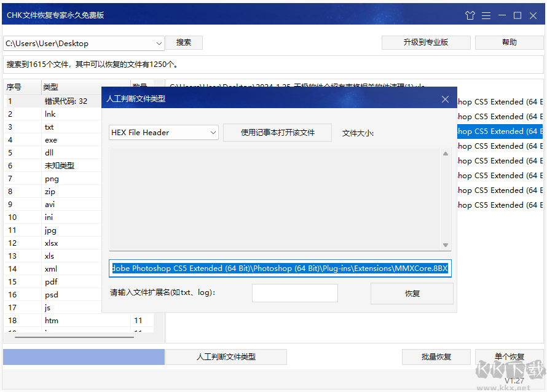Close the 人工判断文件类型 dialog
The width and height of the screenshot is (547, 392).
click(446, 99)
